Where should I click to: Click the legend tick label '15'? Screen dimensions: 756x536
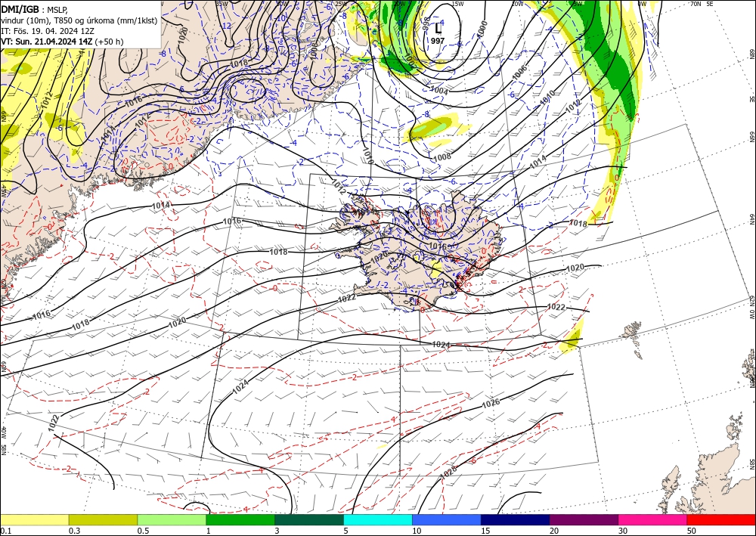pos(485,531)
